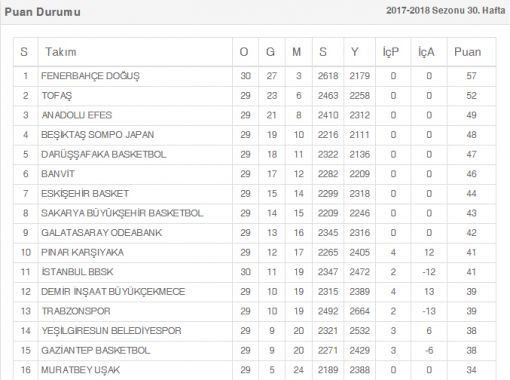The image size is (510, 380).
Task: Click the Puan Durumu heading
Action: [x=43, y=12]
